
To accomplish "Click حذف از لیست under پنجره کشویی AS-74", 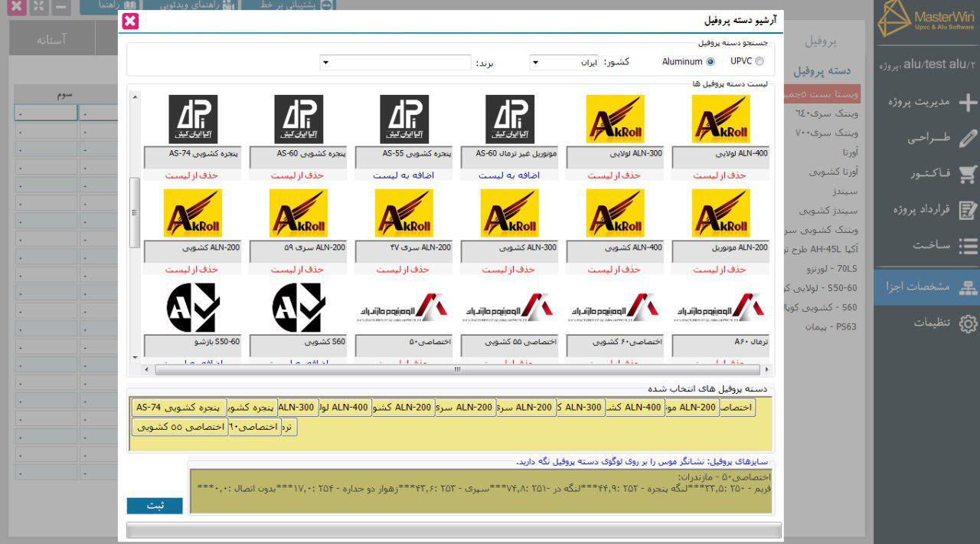I will [191, 175].
